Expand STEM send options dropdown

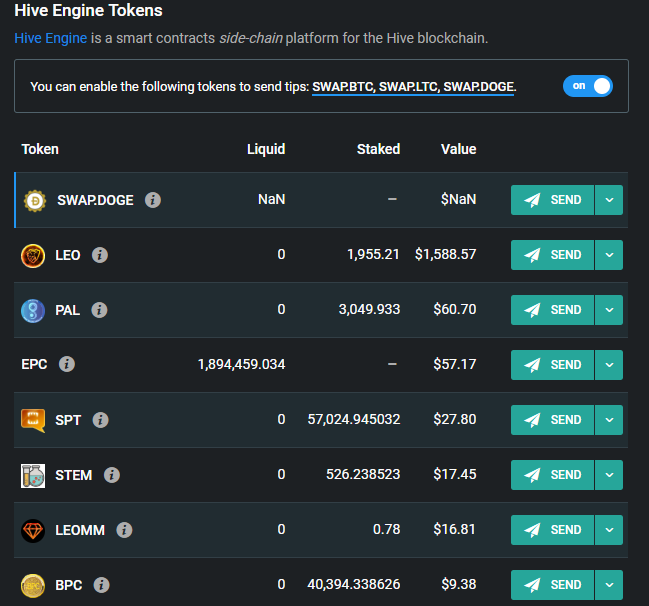tap(609, 475)
